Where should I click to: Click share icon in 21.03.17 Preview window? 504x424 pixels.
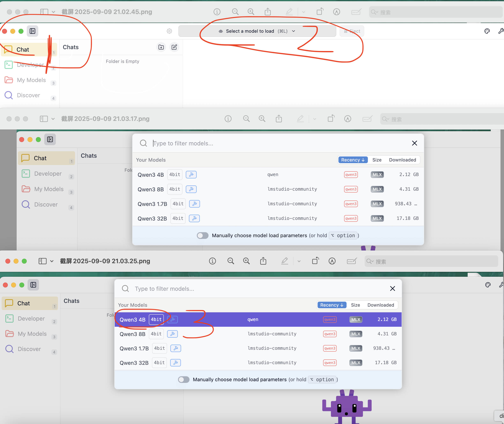tap(279, 118)
